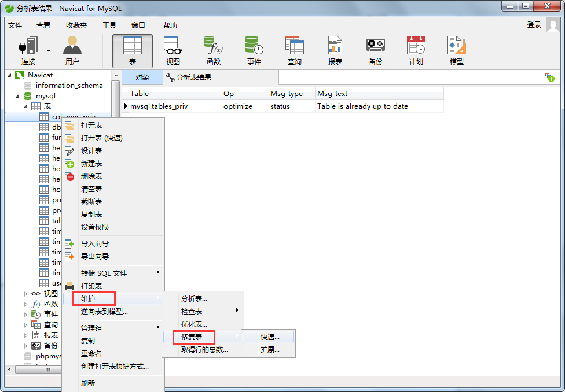Collapse the mysql database node

tap(17, 96)
